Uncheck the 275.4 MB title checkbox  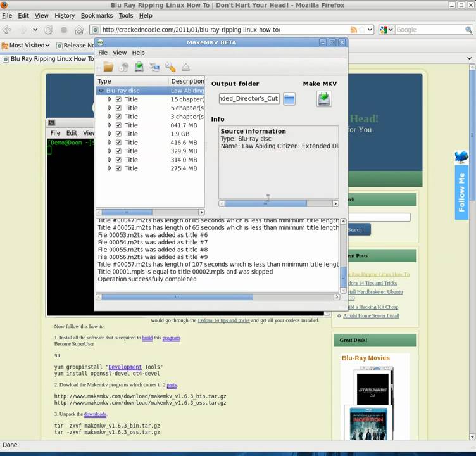(x=119, y=168)
